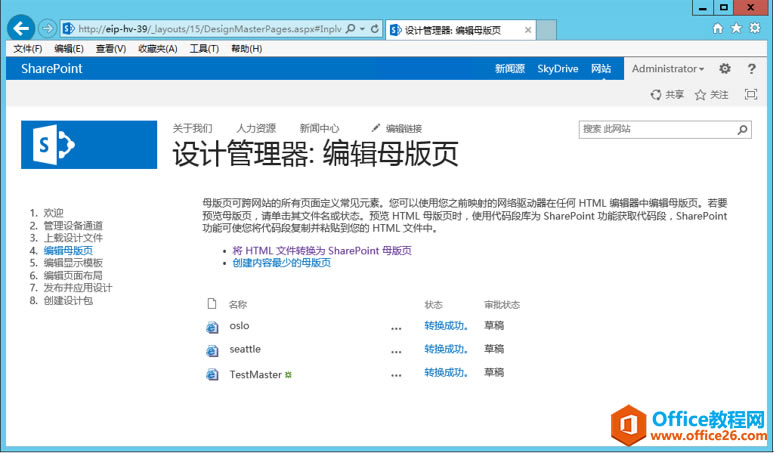Open the ellipsis menu for oslo
Screen dimensions: 774x453
(396, 328)
